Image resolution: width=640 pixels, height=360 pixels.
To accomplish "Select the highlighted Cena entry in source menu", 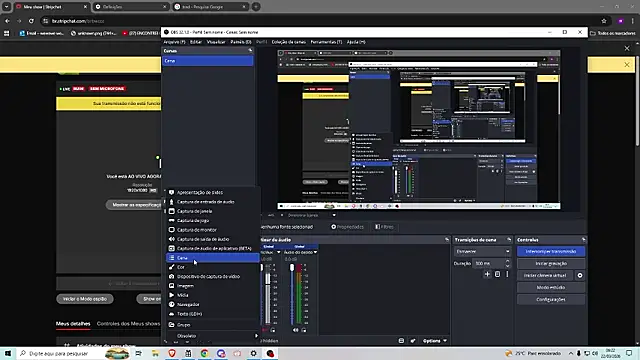I will (x=212, y=258).
